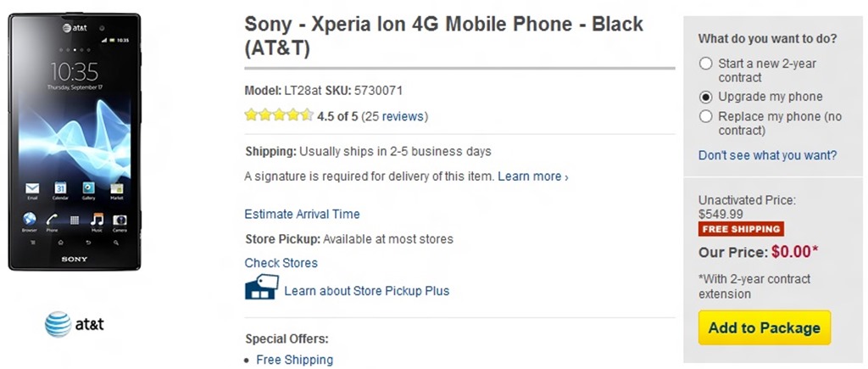Choose Replace my phone (no contract)
This screenshot has height=369, width=868.
coord(705,116)
